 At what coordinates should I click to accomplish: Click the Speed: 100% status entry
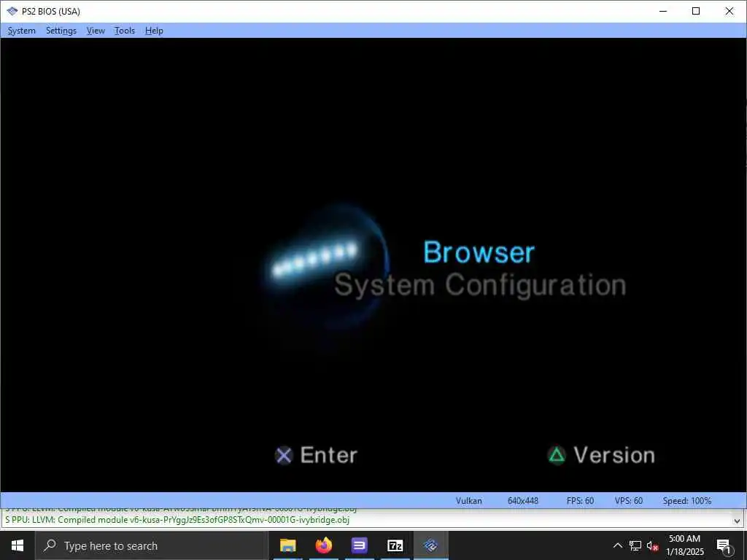coord(687,500)
